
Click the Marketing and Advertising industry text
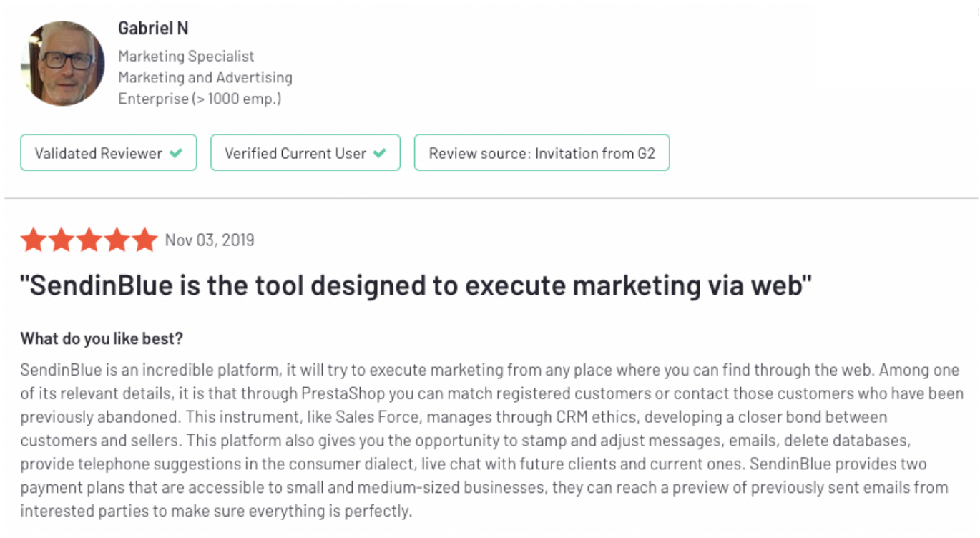click(x=205, y=77)
